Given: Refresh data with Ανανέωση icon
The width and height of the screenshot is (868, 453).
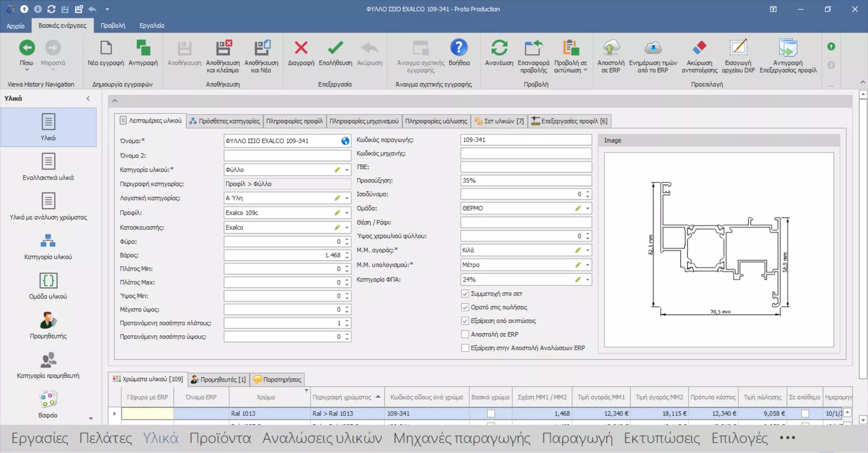Looking at the screenshot, I should pos(499,48).
